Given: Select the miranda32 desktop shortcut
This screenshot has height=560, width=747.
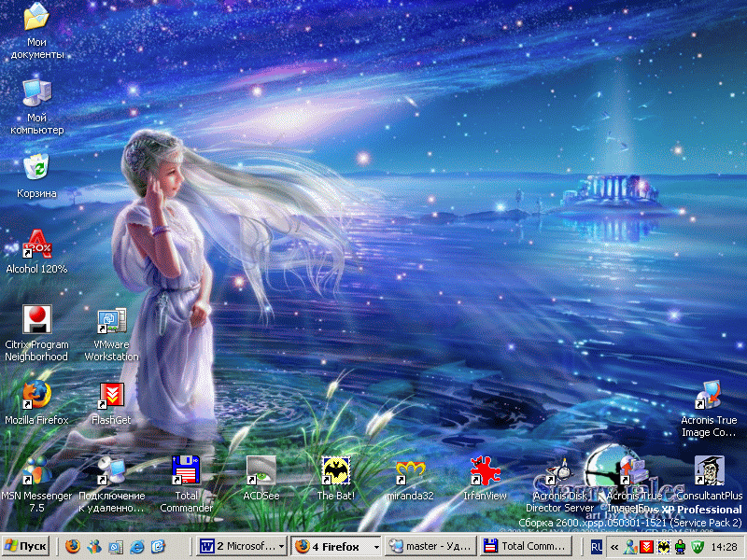Looking at the screenshot, I should (411, 471).
